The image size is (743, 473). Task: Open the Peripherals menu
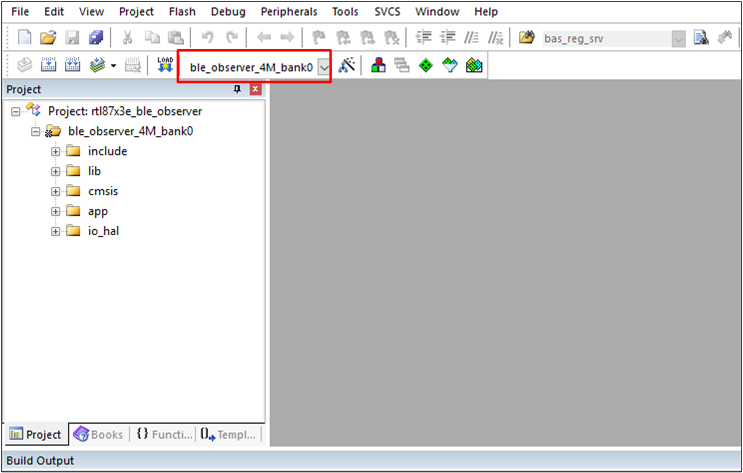tap(288, 12)
